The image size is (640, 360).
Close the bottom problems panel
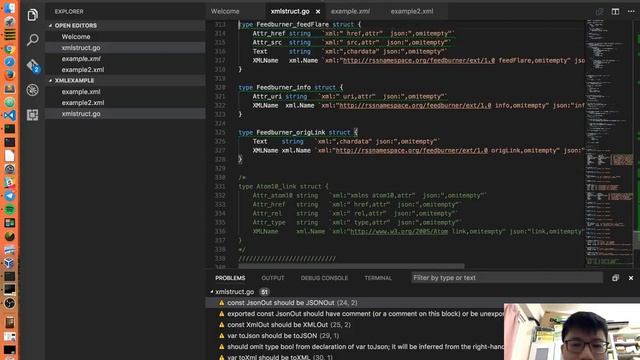click(631, 278)
